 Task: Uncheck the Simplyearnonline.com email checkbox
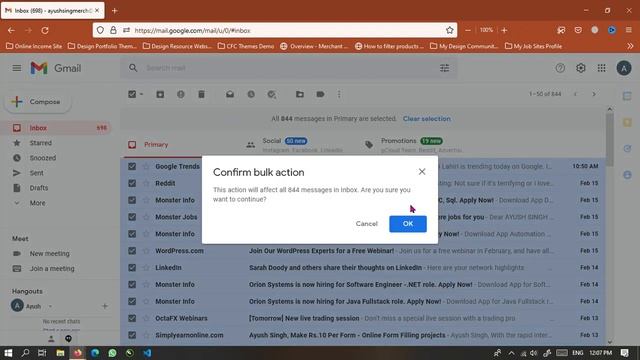tap(132, 335)
